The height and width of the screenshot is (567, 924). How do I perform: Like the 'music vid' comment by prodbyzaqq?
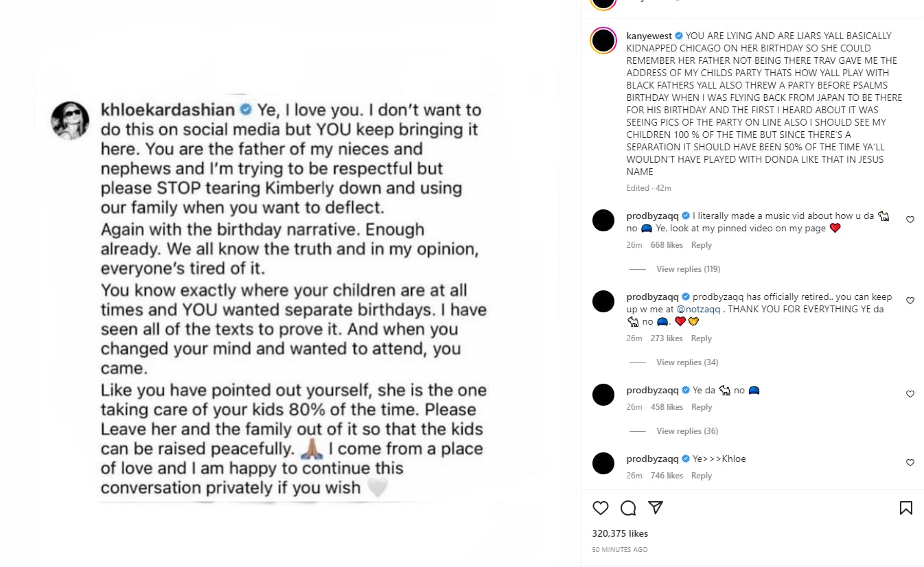tap(910, 220)
